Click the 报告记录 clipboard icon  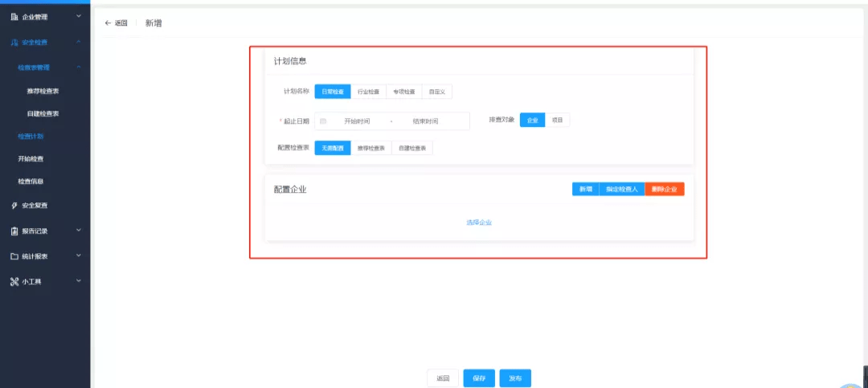pyautogui.click(x=14, y=231)
